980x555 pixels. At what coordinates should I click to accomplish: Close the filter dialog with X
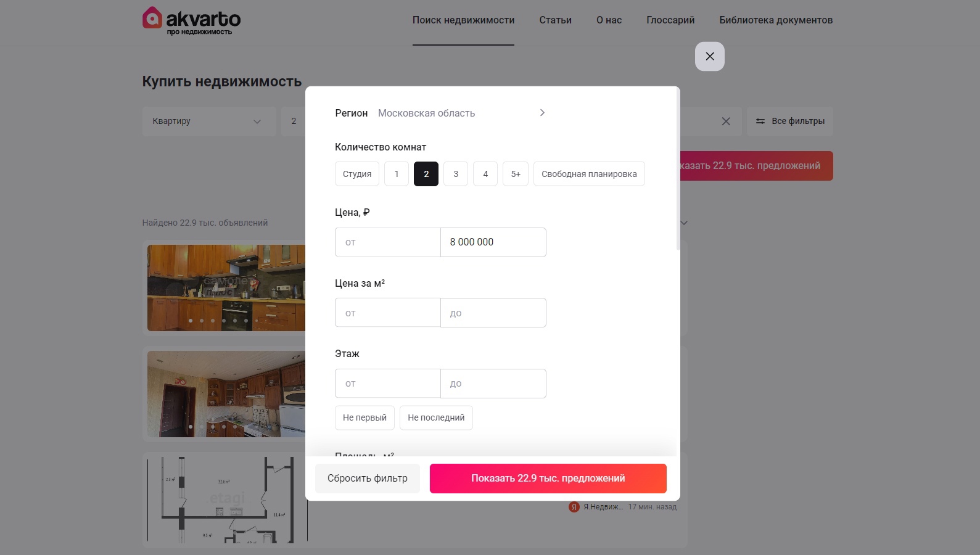[710, 56]
